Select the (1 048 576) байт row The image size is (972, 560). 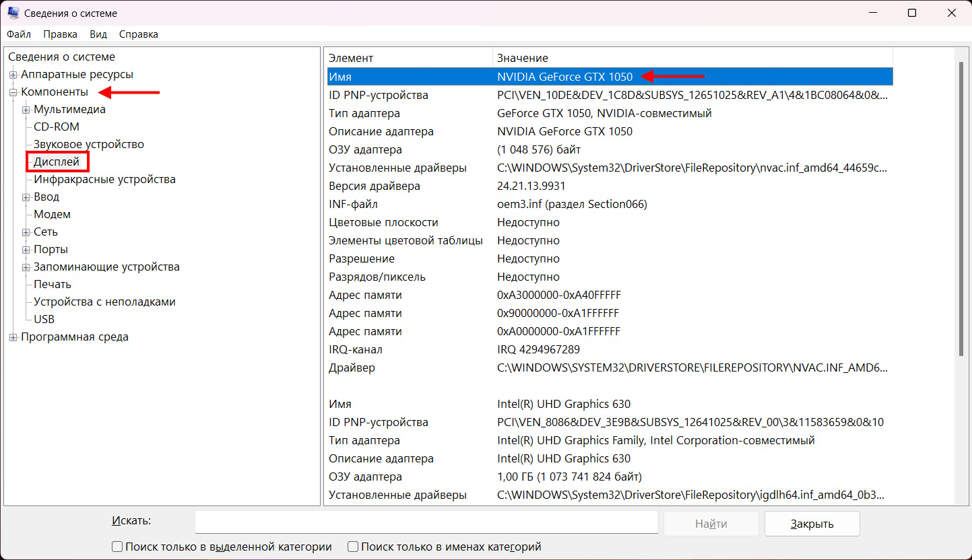coord(609,149)
